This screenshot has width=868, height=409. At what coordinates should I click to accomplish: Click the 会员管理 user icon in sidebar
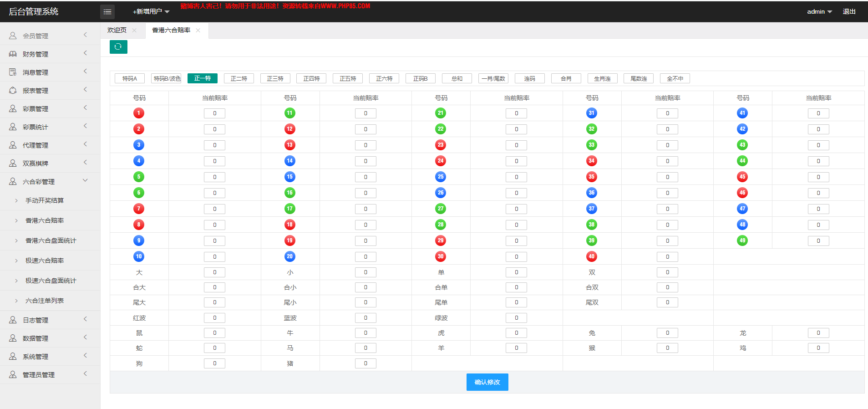click(x=13, y=36)
